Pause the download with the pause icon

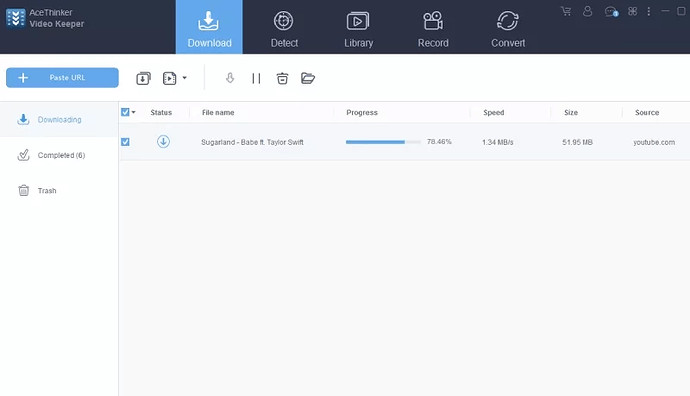point(256,78)
